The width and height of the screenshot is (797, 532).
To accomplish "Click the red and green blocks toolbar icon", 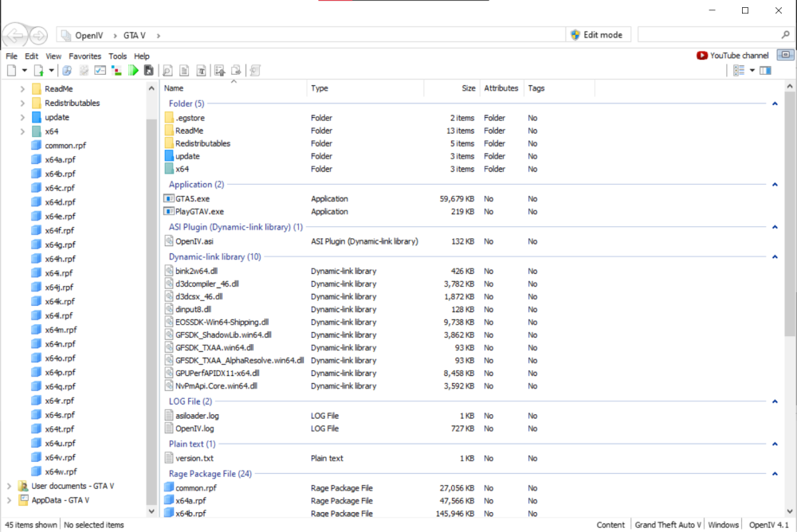I will point(116,71).
